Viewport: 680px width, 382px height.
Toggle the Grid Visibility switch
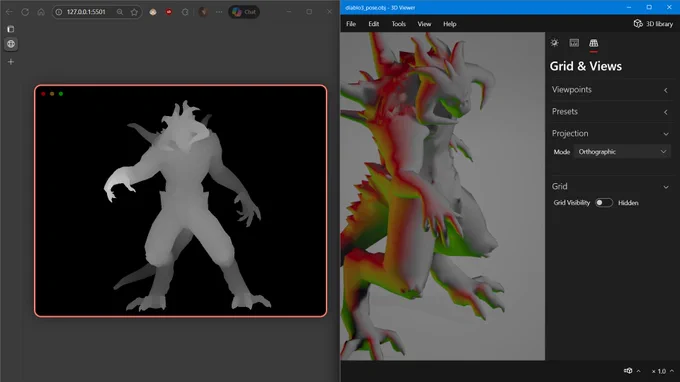tap(603, 202)
